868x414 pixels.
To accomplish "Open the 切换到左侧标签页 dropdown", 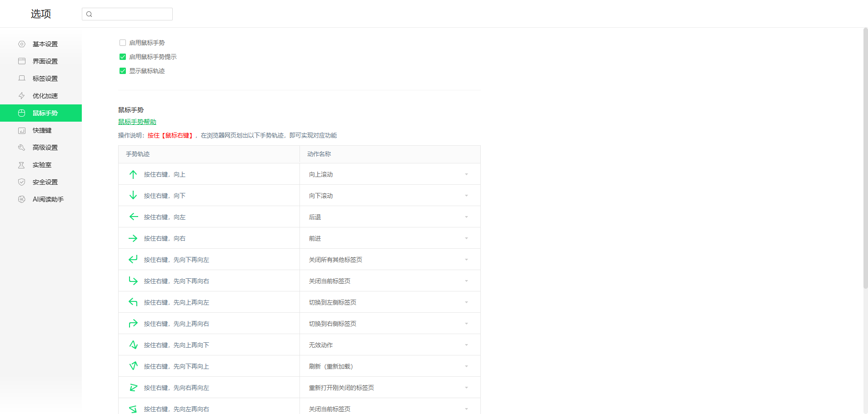I will 390,302.
